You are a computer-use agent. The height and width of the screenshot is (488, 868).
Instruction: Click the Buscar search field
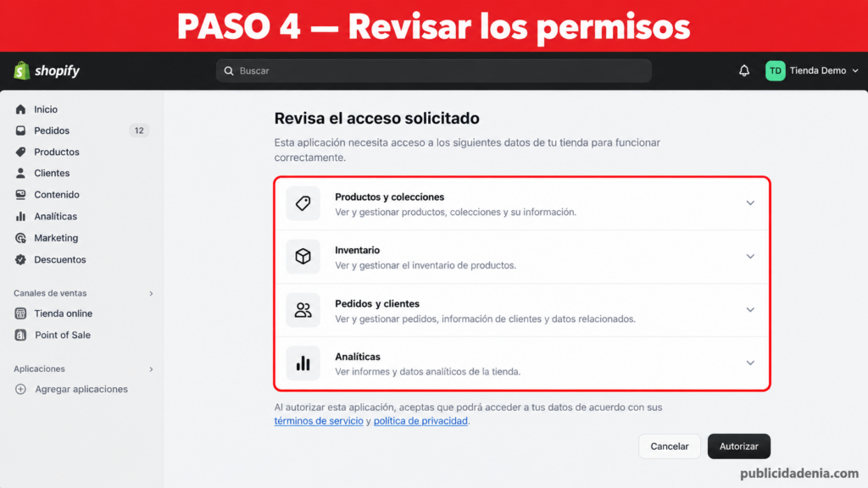pyautogui.click(x=434, y=71)
